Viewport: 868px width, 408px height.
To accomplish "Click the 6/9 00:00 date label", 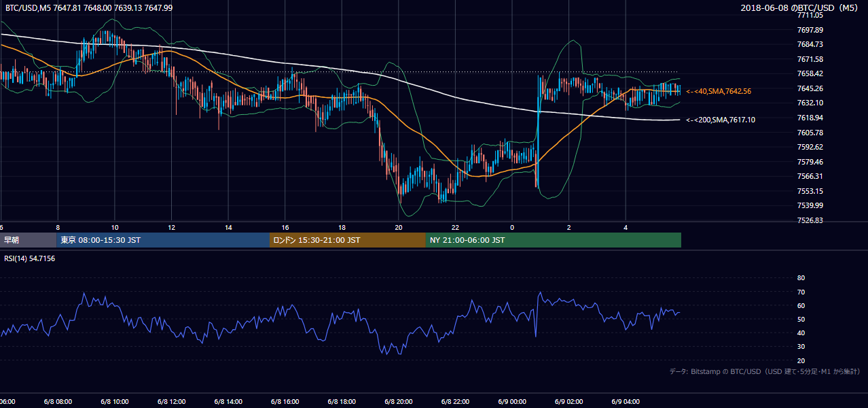I will pyautogui.click(x=512, y=402).
